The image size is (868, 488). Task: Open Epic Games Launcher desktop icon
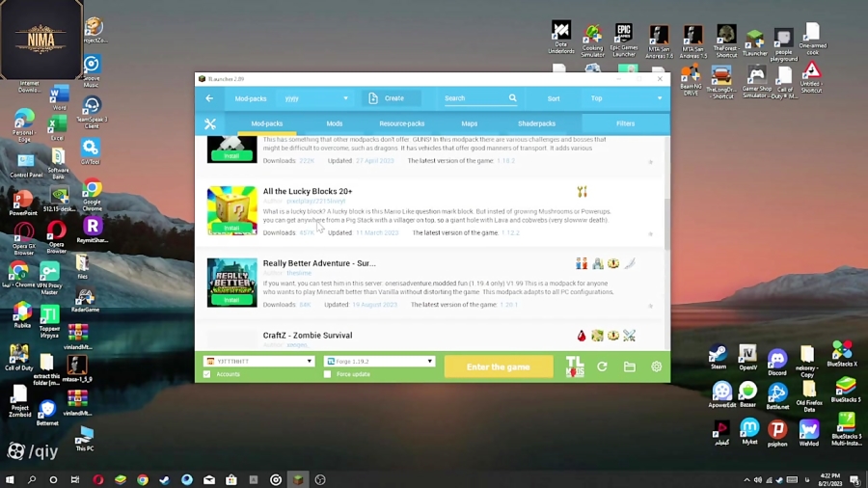point(624,41)
